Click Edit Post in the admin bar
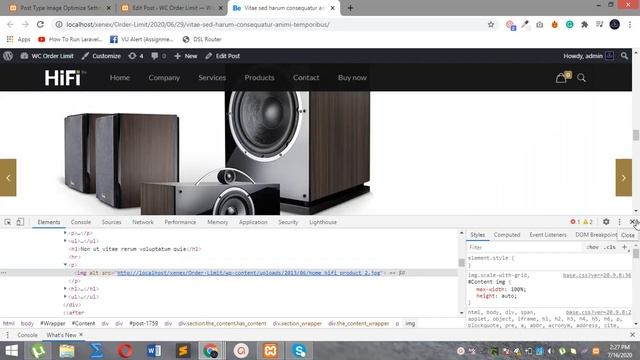 coord(222,56)
